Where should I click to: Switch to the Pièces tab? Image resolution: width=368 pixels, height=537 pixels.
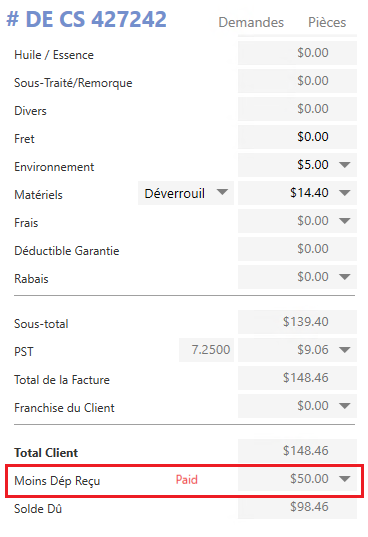point(327,22)
